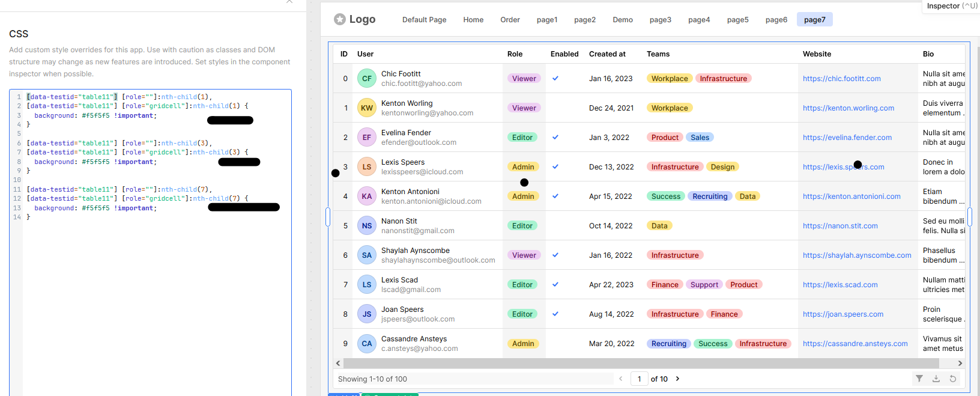
Task: Toggle Enabled checkmark for Evelina Fender
Action: pyautogui.click(x=555, y=138)
